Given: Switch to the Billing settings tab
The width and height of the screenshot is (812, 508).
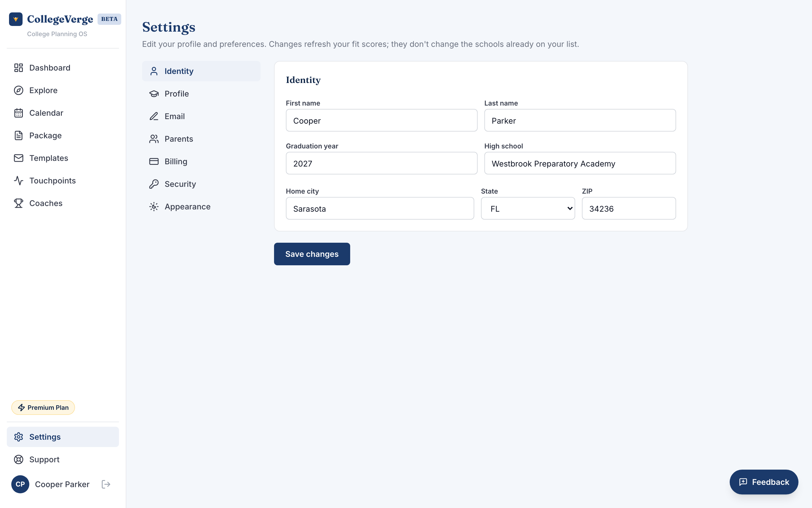Looking at the screenshot, I should tap(201, 162).
